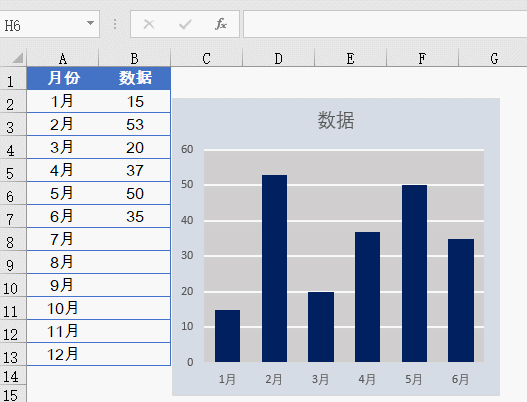Click the formula bar options dots handle
Image resolution: width=527 pixels, height=402 pixels.
115,24
